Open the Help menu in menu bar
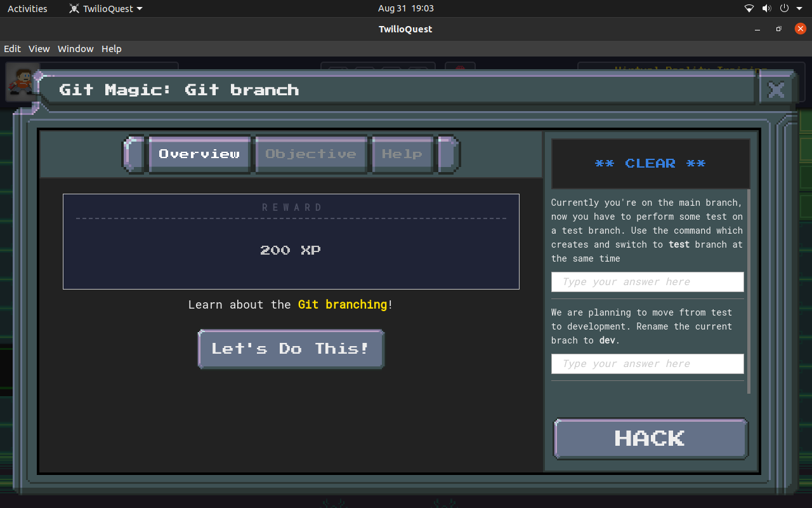This screenshot has height=508, width=812. (x=112, y=49)
